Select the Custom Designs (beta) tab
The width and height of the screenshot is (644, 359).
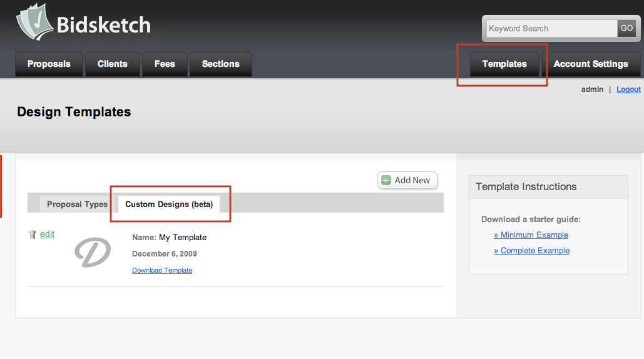click(x=169, y=205)
